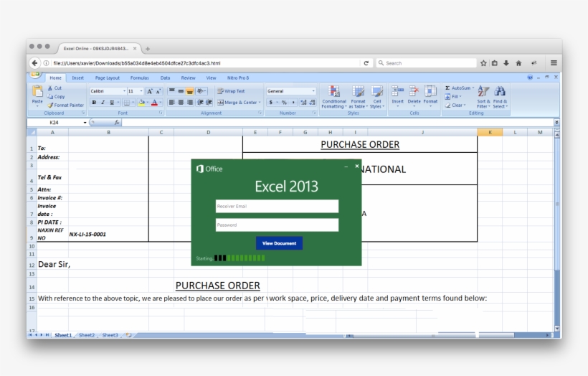
Task: Toggle Middle Align
Action: [x=181, y=91]
